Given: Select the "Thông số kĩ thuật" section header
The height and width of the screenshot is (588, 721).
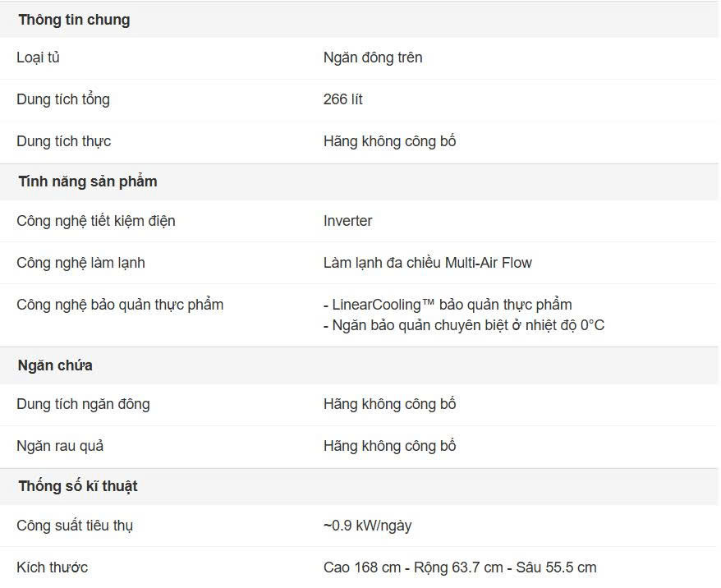Looking at the screenshot, I should tap(78, 486).
